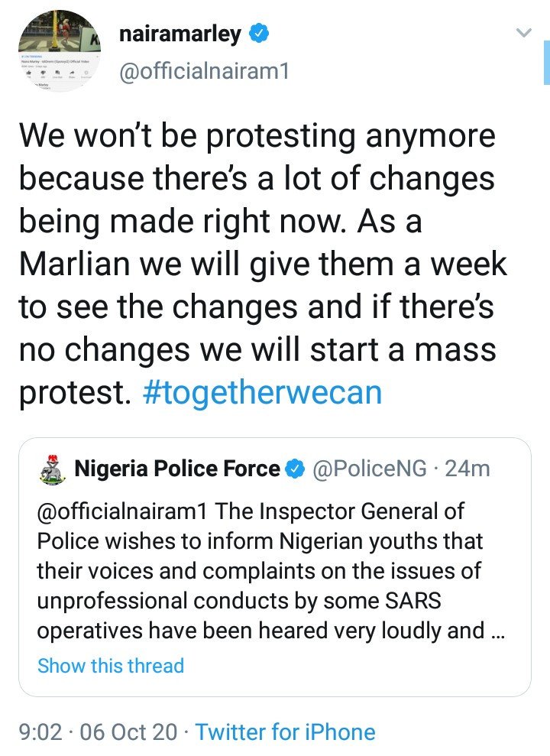Open the @officialnairam1 handle under the name
The width and height of the screenshot is (550, 756).
pos(204,72)
